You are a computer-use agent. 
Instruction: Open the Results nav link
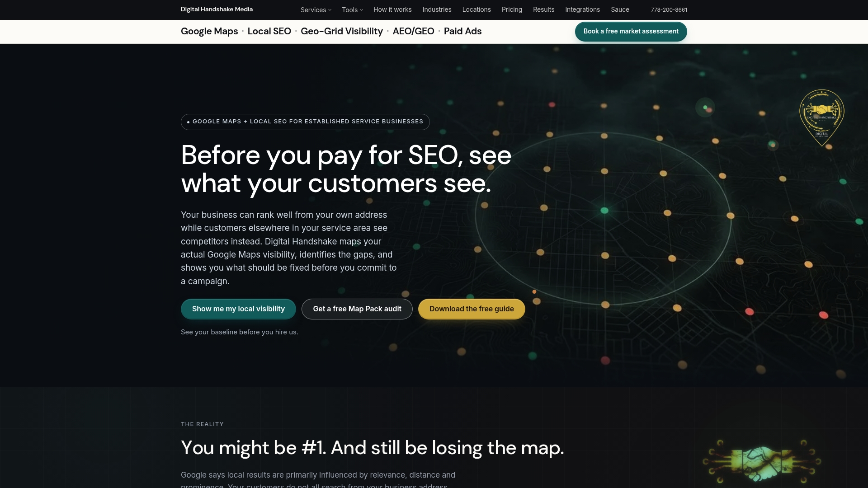(x=543, y=9)
